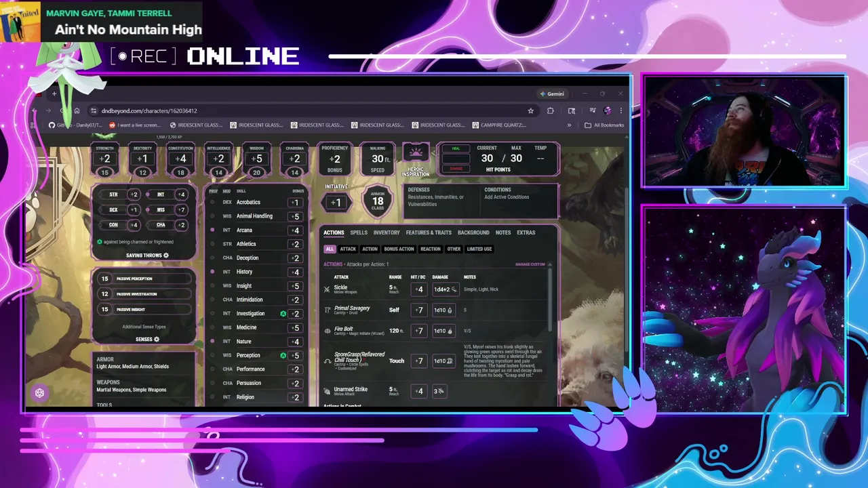868x488 pixels.
Task: Click the Damage button
Action: pos(456,168)
